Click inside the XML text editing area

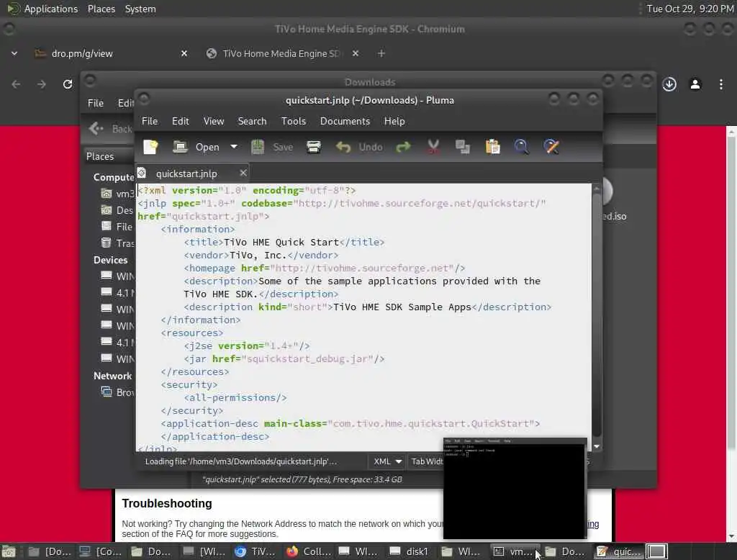point(363,317)
